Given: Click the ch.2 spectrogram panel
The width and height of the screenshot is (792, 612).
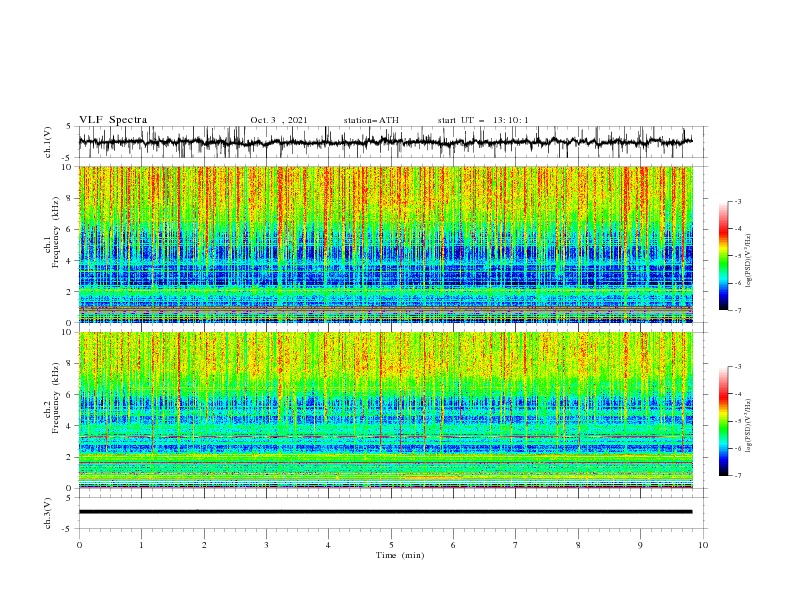Looking at the screenshot, I should coord(385,410).
